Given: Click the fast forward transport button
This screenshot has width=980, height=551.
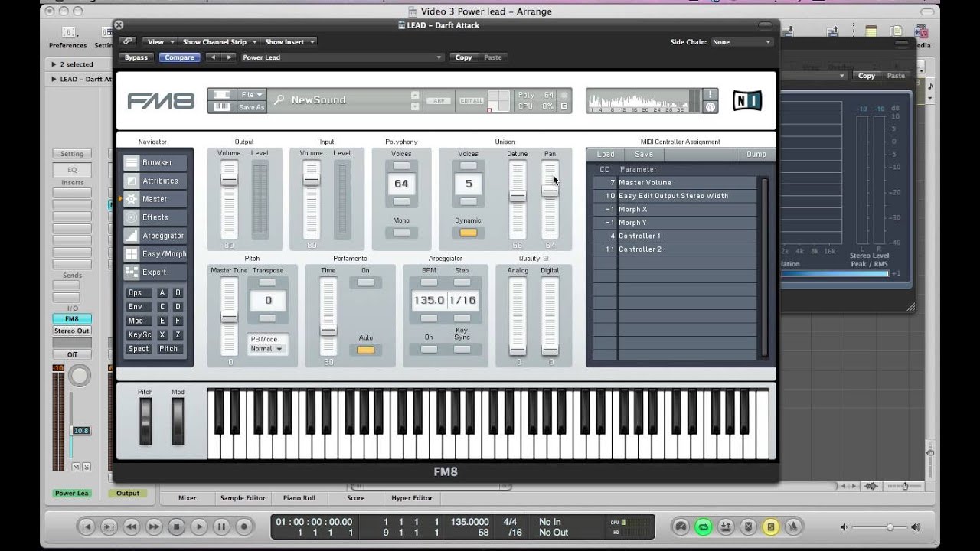Looking at the screenshot, I should coord(154,527).
